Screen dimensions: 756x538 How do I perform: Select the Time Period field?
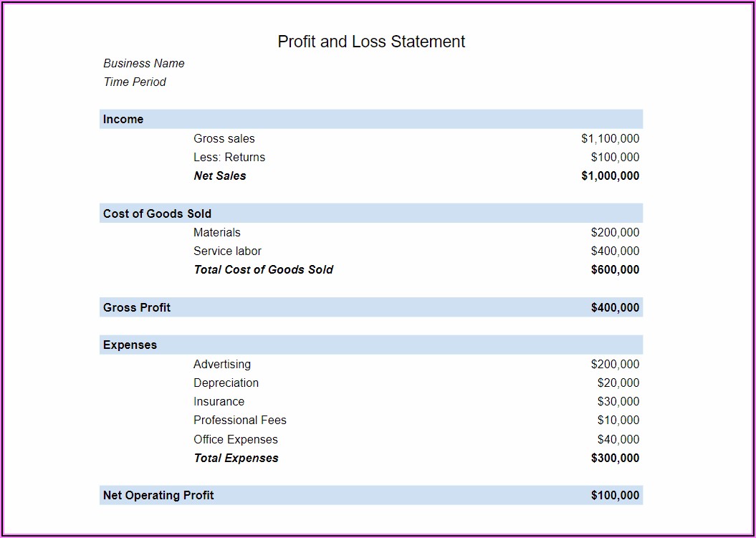pos(135,82)
